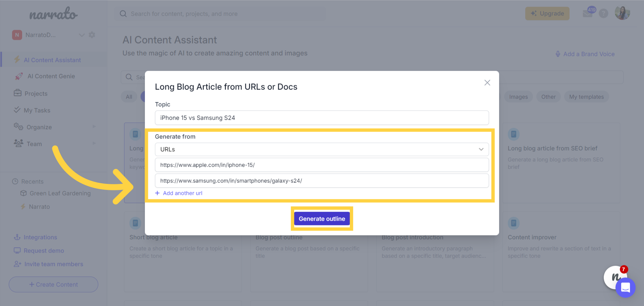644x306 pixels.
Task: Expand the Team submenu arrow
Action: pos(94,143)
